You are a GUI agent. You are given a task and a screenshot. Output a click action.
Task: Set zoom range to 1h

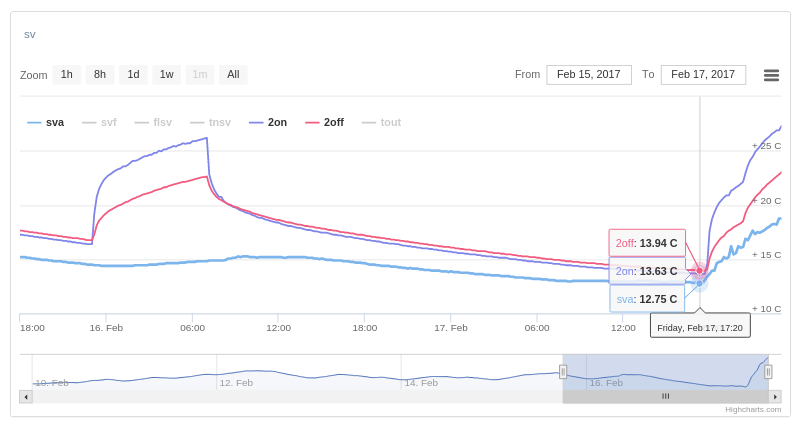(67, 75)
